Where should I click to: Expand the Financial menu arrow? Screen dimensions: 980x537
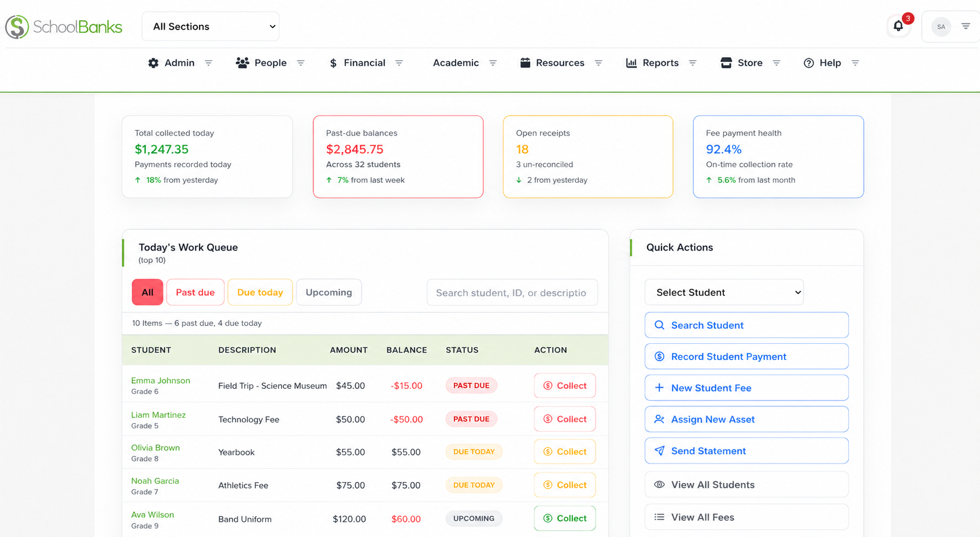point(399,63)
